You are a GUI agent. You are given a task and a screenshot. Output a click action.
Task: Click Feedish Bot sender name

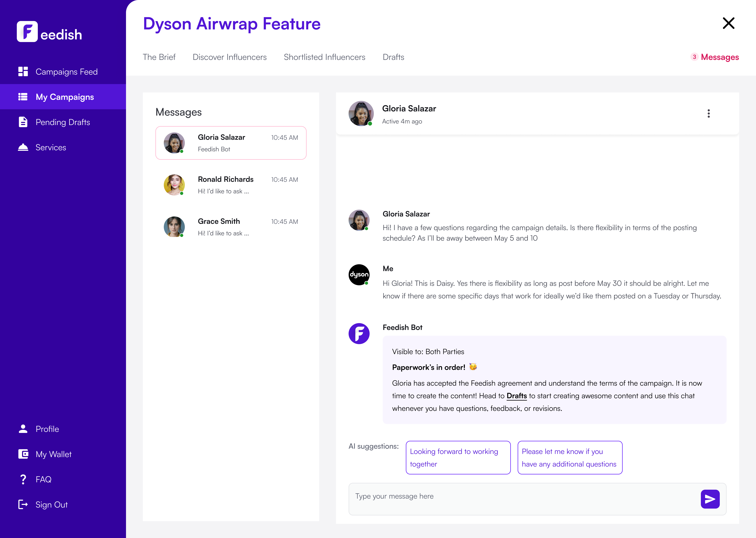coord(402,327)
